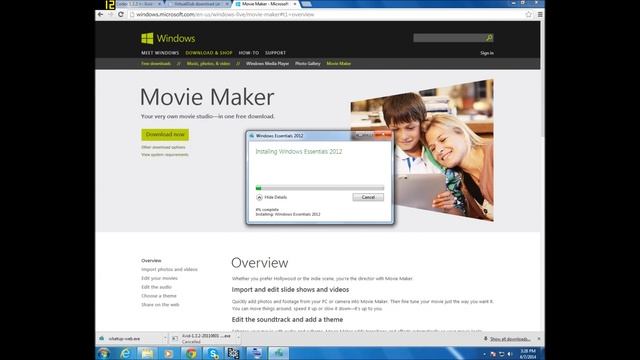The image size is (640, 360).
Task: Open View system requirements link
Action: (165, 155)
